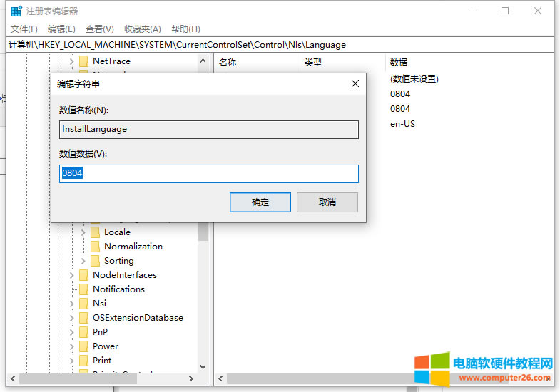Viewport: 560px width, 392px height.
Task: Select the Locale folder icon
Action: tap(95, 232)
